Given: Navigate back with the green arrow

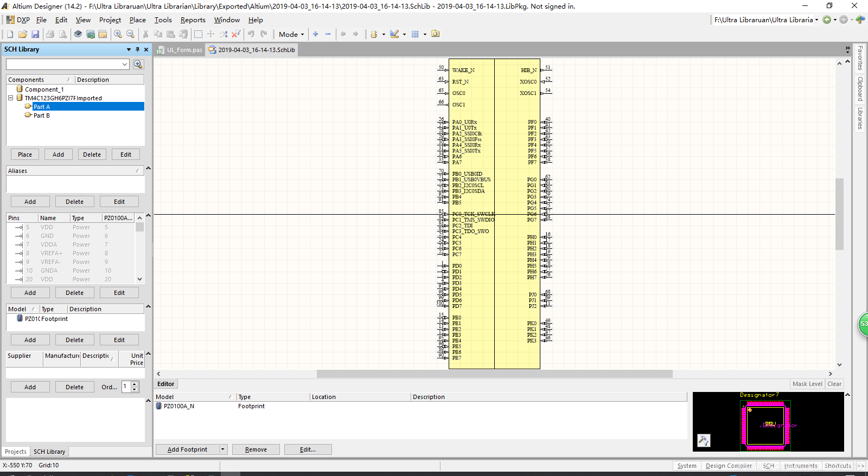Looking at the screenshot, I should coord(827,20).
